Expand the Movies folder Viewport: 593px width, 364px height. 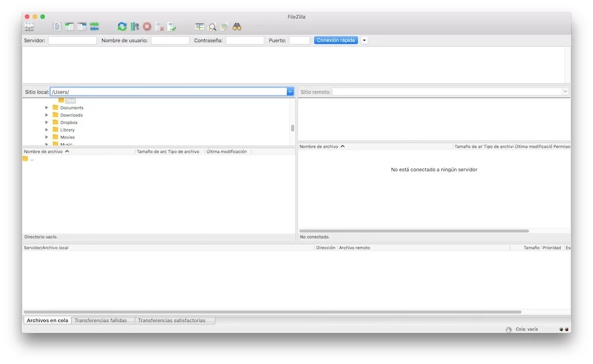click(x=46, y=137)
